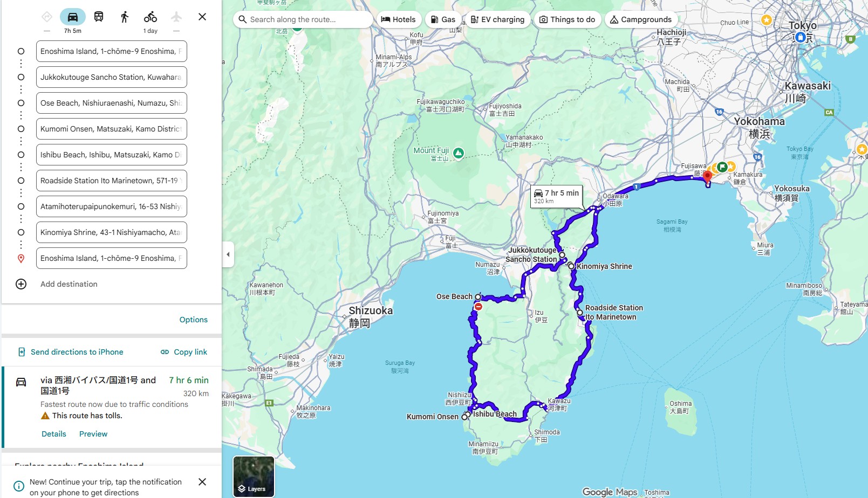Image resolution: width=868 pixels, height=498 pixels.
Task: Filter by EV charging along route
Action: [x=497, y=19]
